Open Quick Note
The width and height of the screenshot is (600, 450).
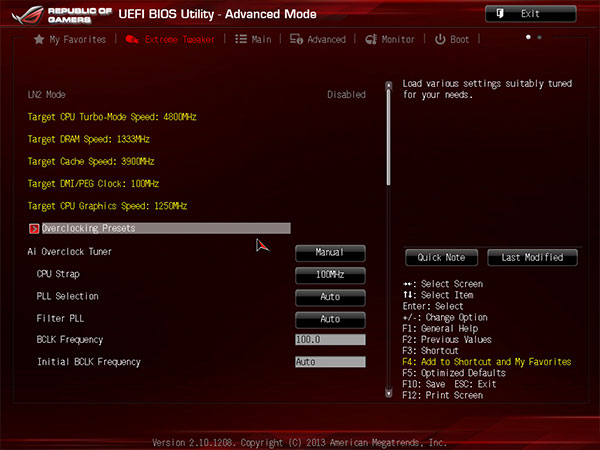(x=441, y=258)
